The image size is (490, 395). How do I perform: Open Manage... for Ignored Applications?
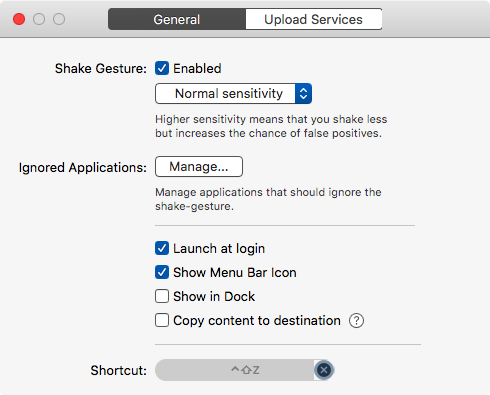(x=199, y=166)
